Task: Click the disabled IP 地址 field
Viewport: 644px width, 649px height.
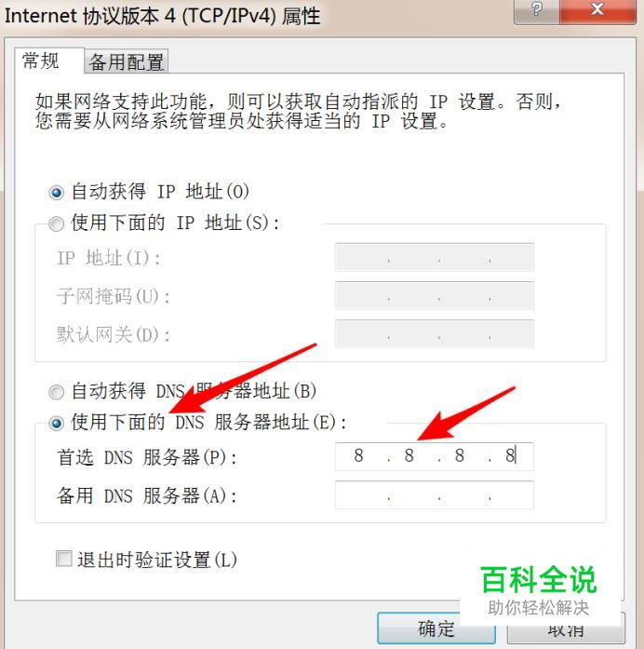Action: pyautogui.click(x=435, y=257)
